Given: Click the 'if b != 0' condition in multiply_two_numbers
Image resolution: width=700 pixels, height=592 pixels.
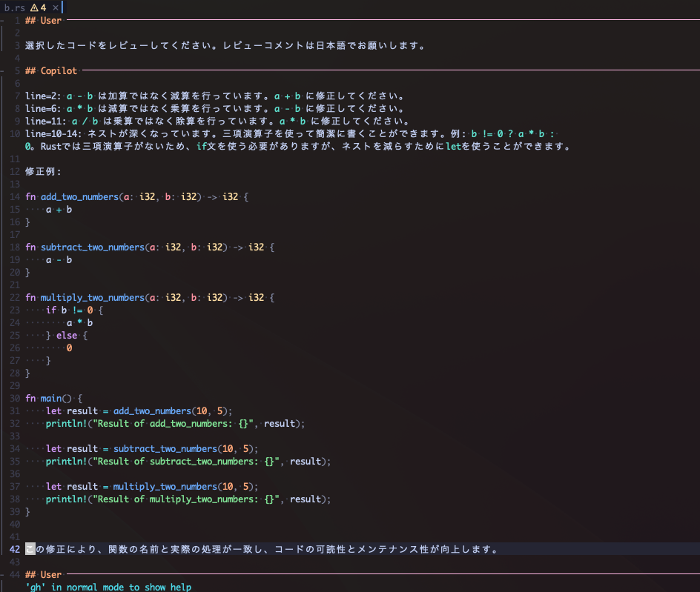Looking at the screenshot, I should [x=68, y=310].
